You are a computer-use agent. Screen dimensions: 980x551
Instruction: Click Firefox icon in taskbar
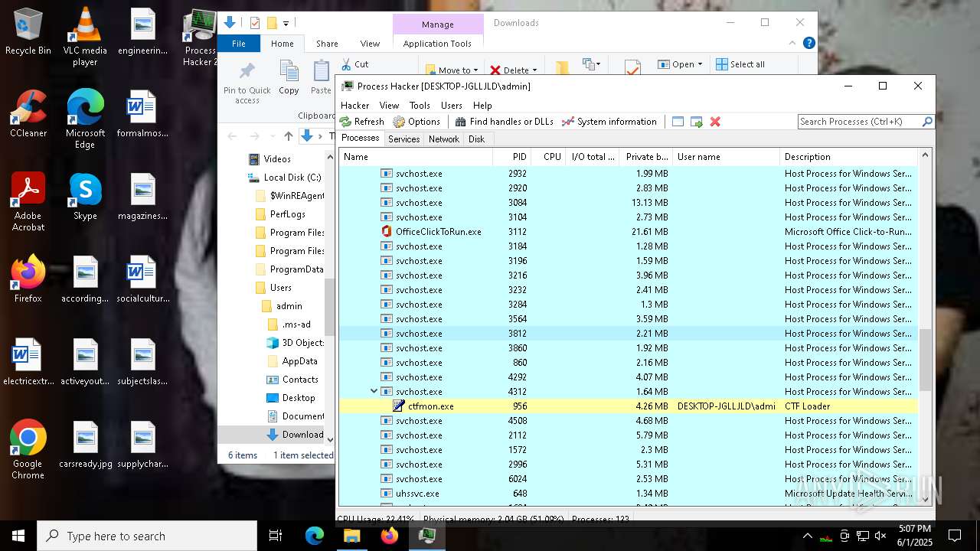pos(389,536)
